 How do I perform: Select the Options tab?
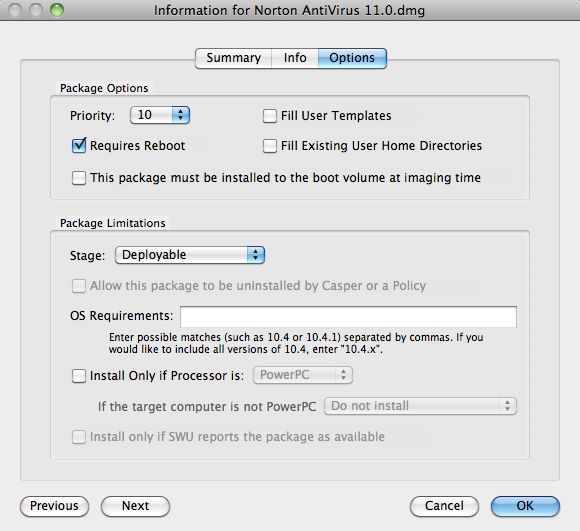[352, 58]
